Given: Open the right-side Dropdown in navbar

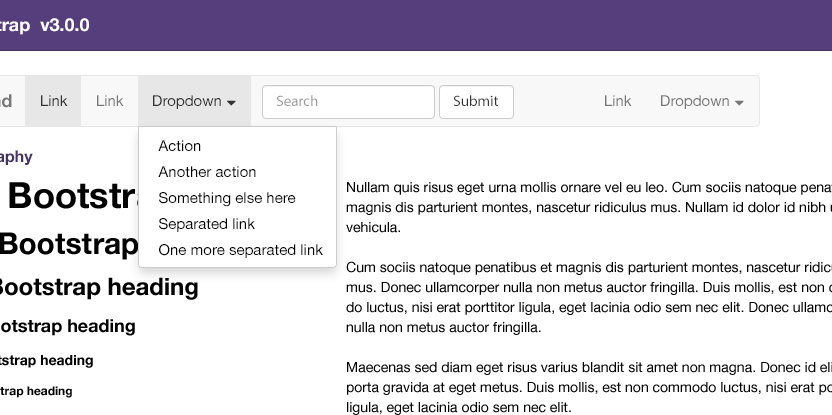Looking at the screenshot, I should [x=701, y=101].
